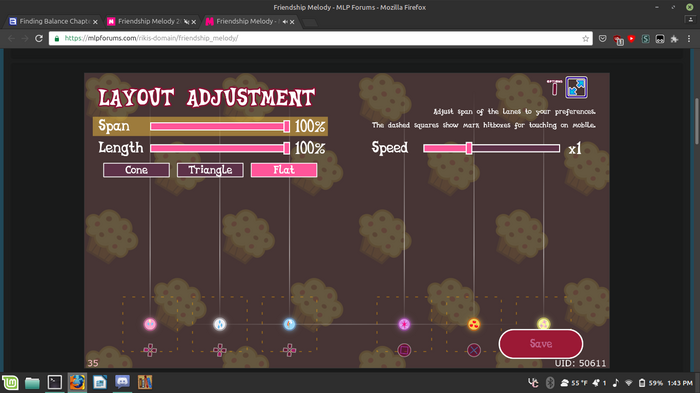Select the Cone layout option
This screenshot has height=393, width=700.
click(136, 170)
